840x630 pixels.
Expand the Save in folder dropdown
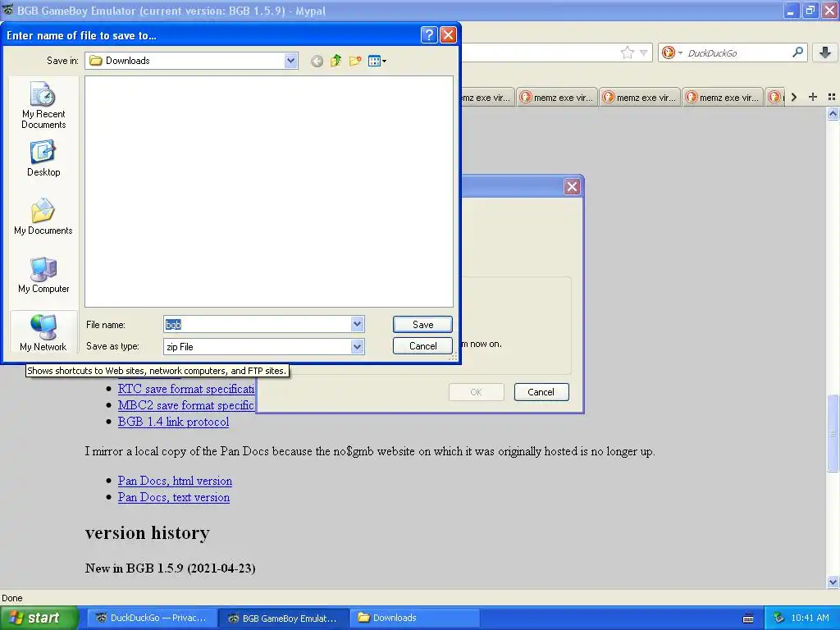pos(290,61)
